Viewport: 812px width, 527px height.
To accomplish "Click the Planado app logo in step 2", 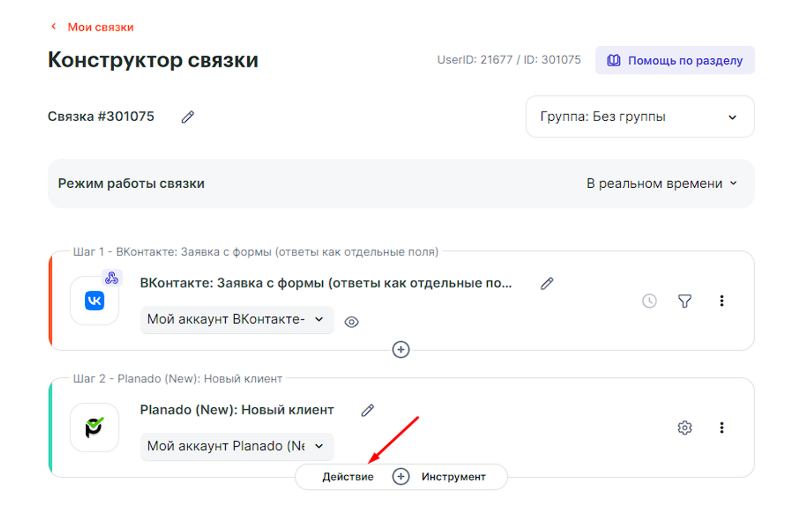I will click(95, 428).
